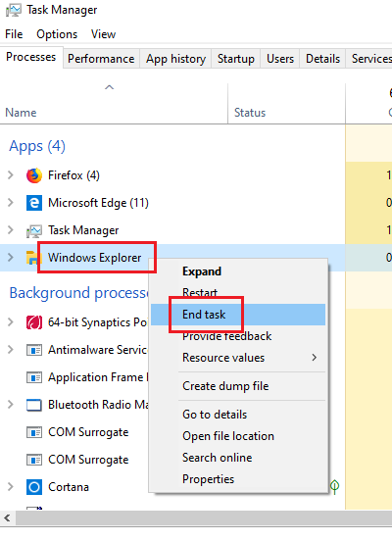
Task: Switch to the Performance tab
Action: pos(101,59)
